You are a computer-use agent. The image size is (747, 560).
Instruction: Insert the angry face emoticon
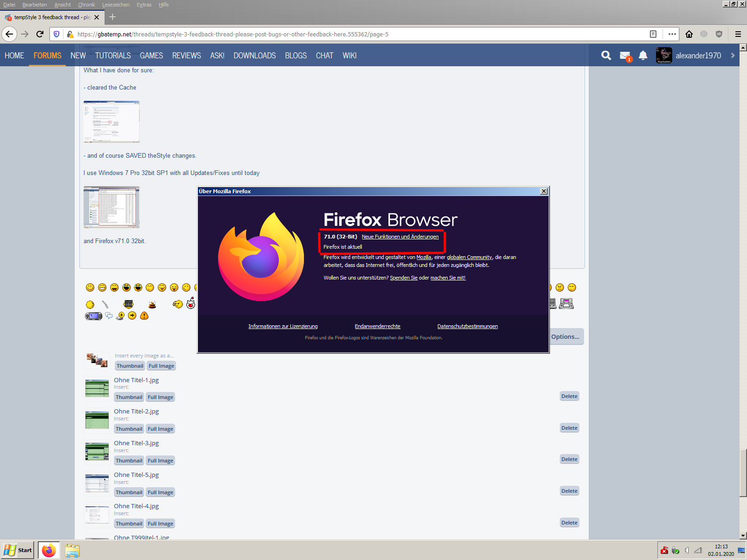point(560,287)
